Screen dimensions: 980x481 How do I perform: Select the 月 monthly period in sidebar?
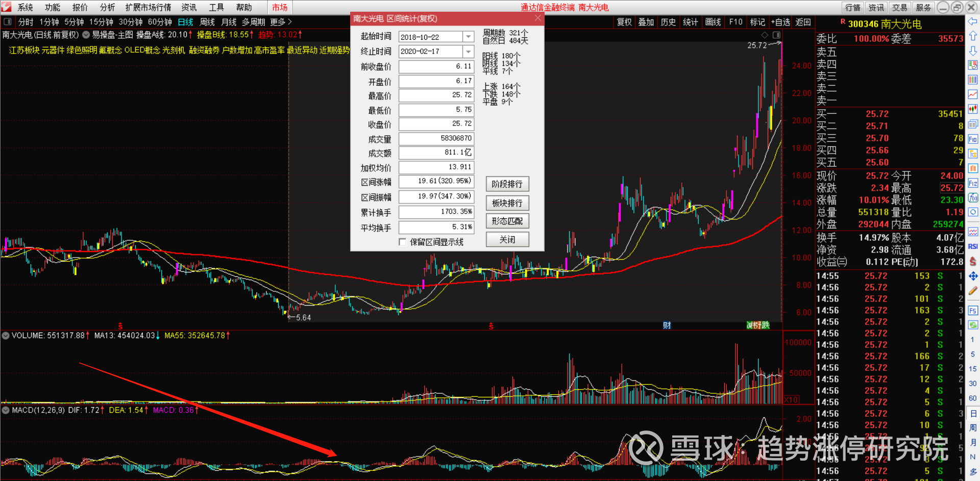coord(973,442)
